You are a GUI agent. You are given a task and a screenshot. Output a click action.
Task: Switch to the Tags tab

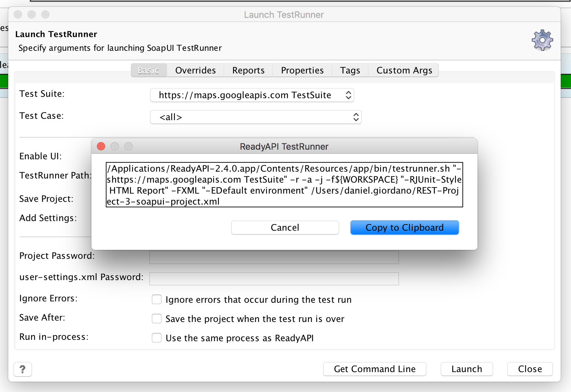[x=350, y=70]
